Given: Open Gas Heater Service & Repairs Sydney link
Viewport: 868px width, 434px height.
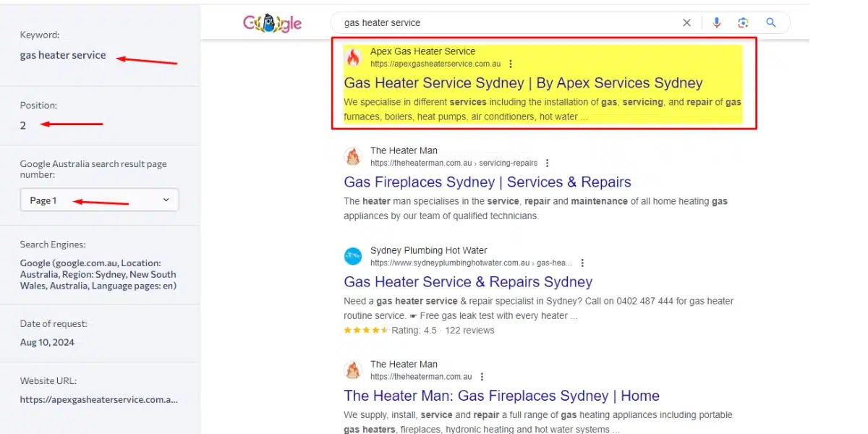Looking at the screenshot, I should click(x=468, y=282).
